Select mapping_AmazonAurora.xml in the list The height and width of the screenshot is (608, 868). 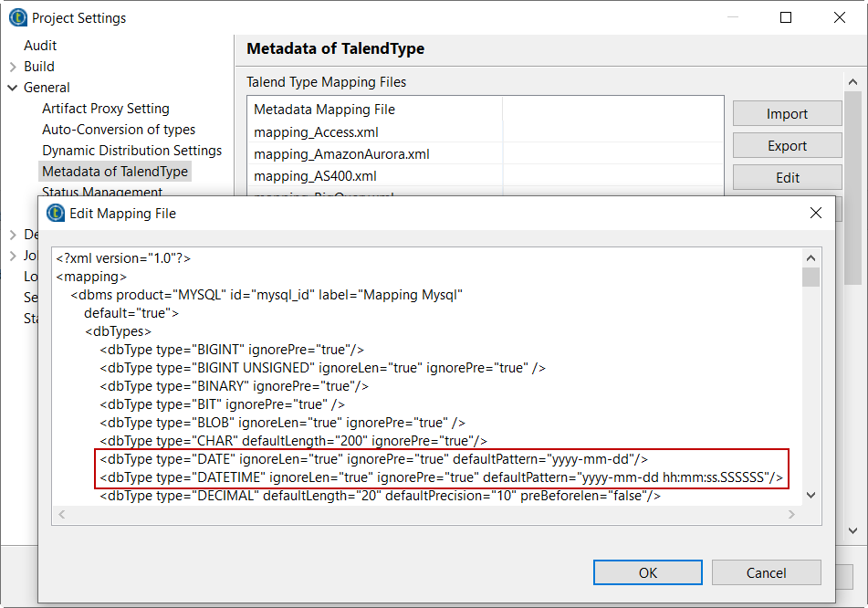click(x=341, y=154)
